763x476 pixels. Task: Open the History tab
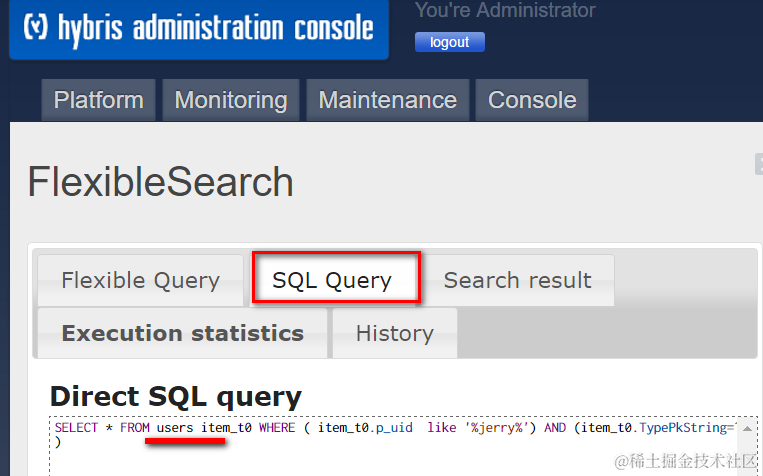(395, 333)
